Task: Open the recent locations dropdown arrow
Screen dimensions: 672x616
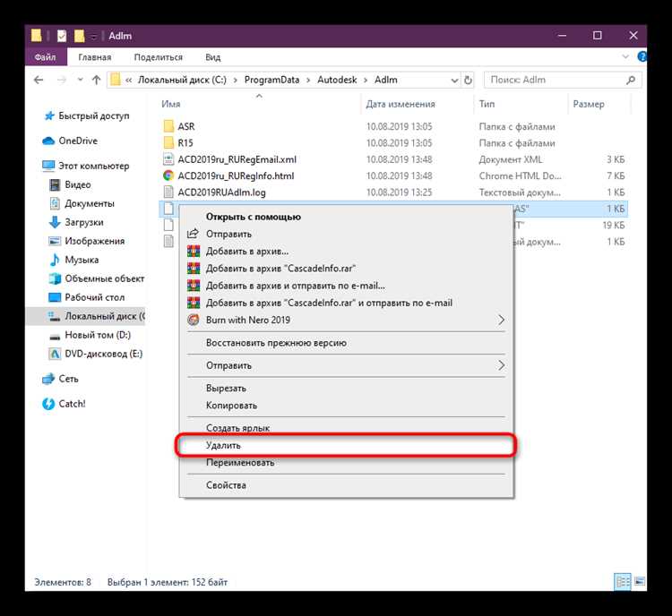Action: pos(80,80)
